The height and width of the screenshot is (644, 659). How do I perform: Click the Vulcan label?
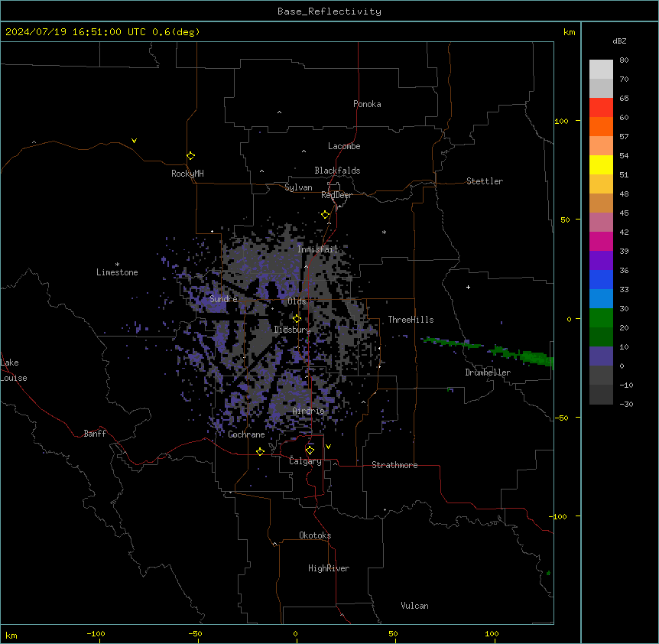[x=415, y=606]
